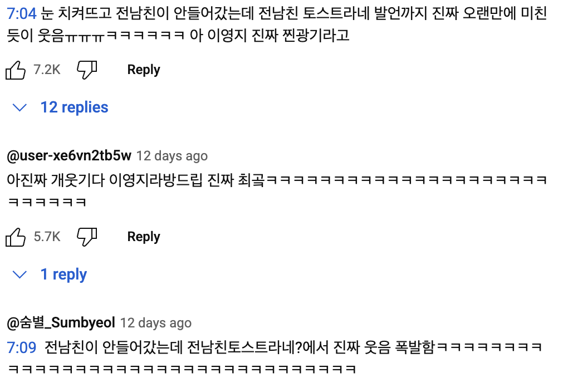Jump to the 7:09 video timestamp
The height and width of the screenshot is (392, 568).
coord(21,348)
